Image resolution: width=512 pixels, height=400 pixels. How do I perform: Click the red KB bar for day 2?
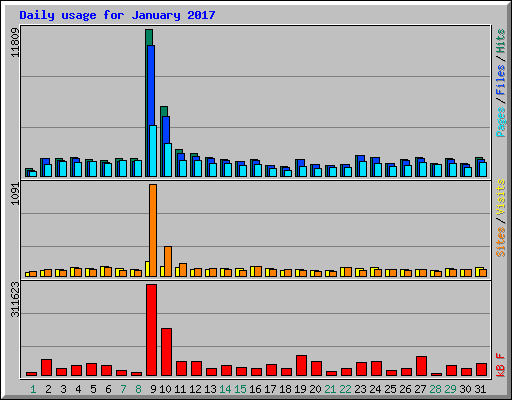coord(47,368)
